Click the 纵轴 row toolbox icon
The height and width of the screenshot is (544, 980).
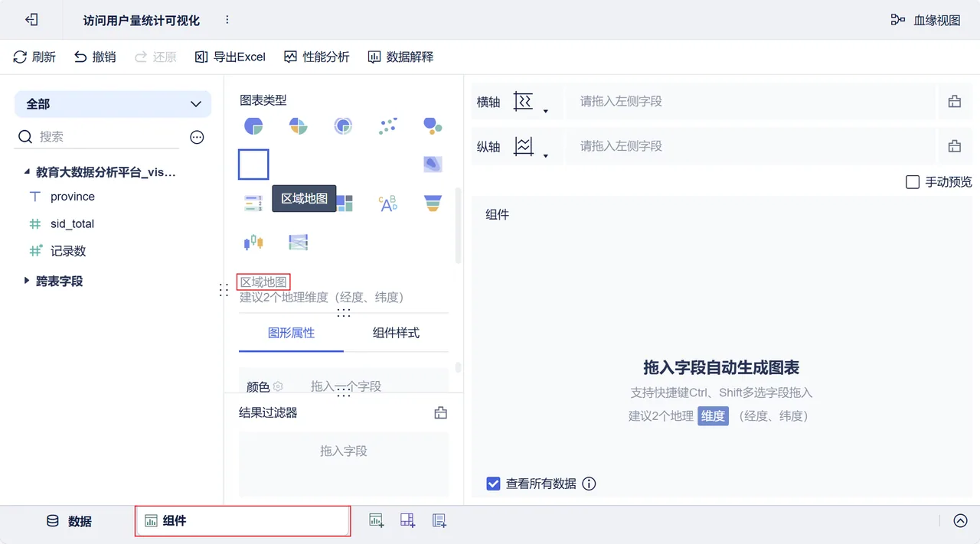[x=955, y=146]
